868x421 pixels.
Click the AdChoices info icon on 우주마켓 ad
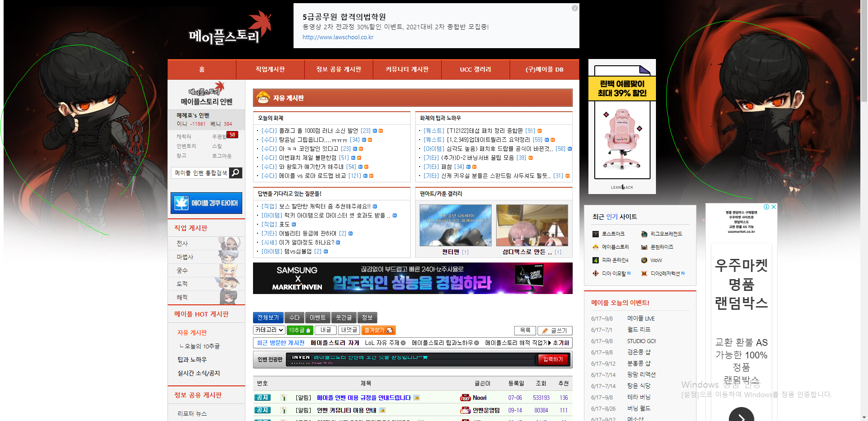pyautogui.click(x=766, y=207)
